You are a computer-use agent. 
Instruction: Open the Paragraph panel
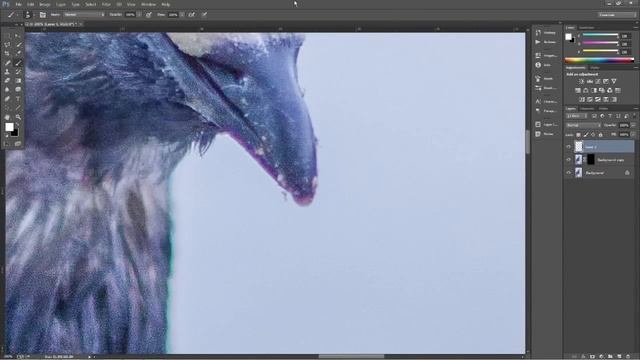point(547,111)
